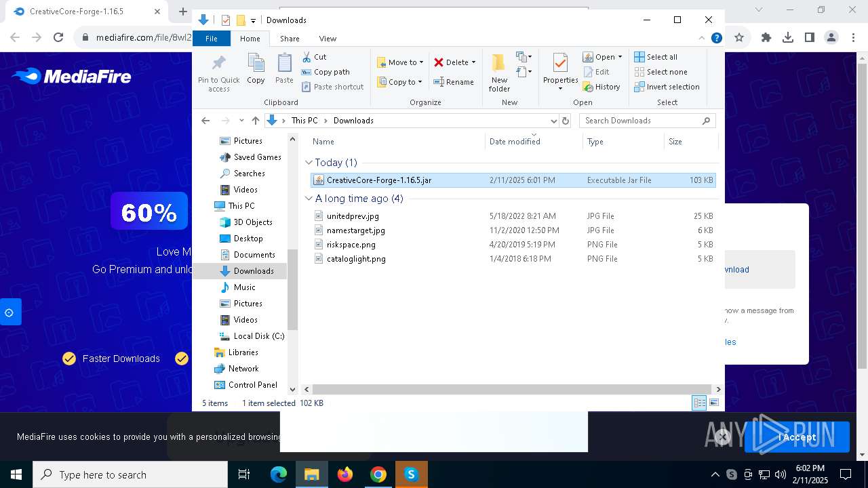Image resolution: width=868 pixels, height=488 pixels.
Task: Reload the page in Chrome
Action: [58, 38]
